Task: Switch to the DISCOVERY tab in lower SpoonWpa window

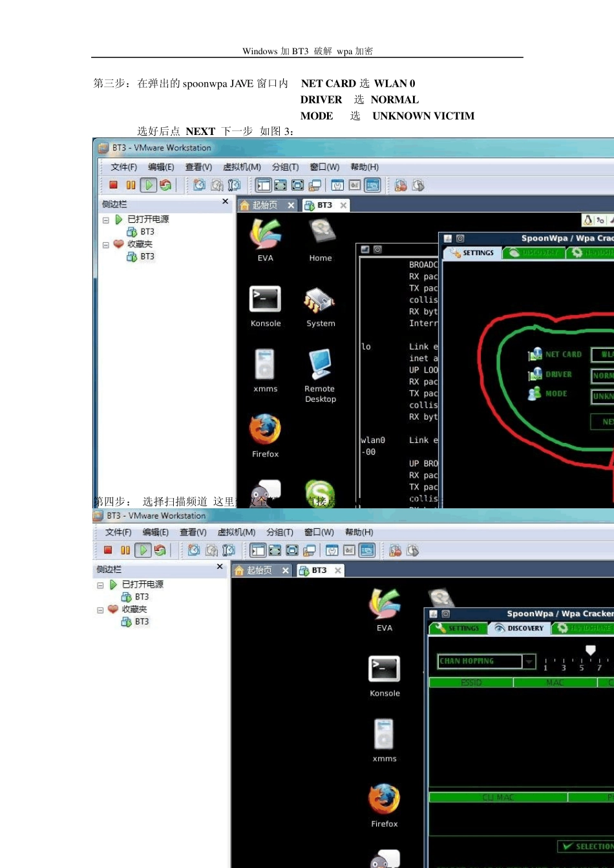Action: click(x=520, y=628)
